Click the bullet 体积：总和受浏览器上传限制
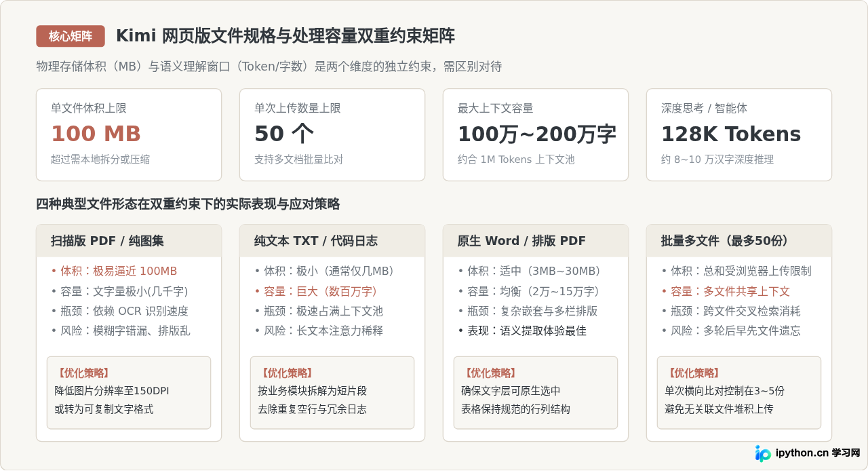The image size is (868, 471). pos(736,271)
